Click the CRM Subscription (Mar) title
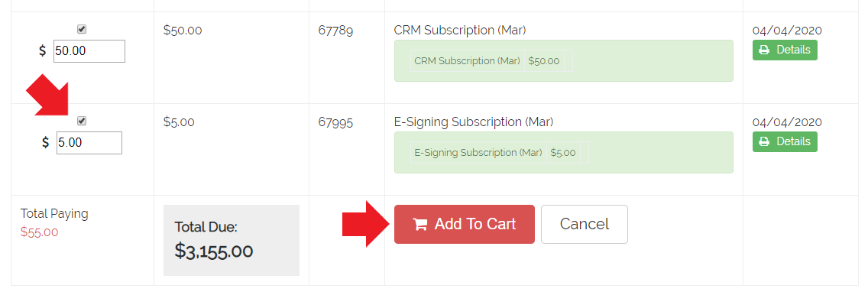Screen dimensions: 868x295 tap(460, 30)
